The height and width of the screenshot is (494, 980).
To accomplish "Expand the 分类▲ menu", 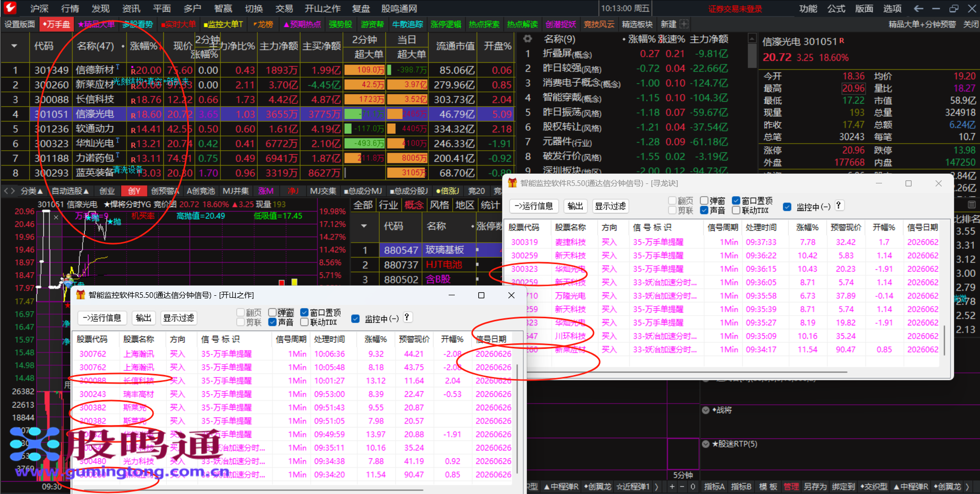I will pyautogui.click(x=32, y=191).
